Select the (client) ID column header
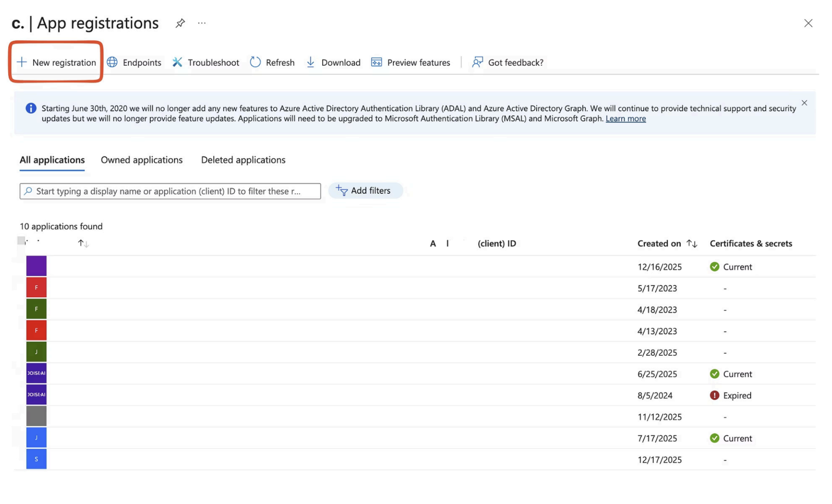This screenshot has height=504, width=832. tap(497, 243)
